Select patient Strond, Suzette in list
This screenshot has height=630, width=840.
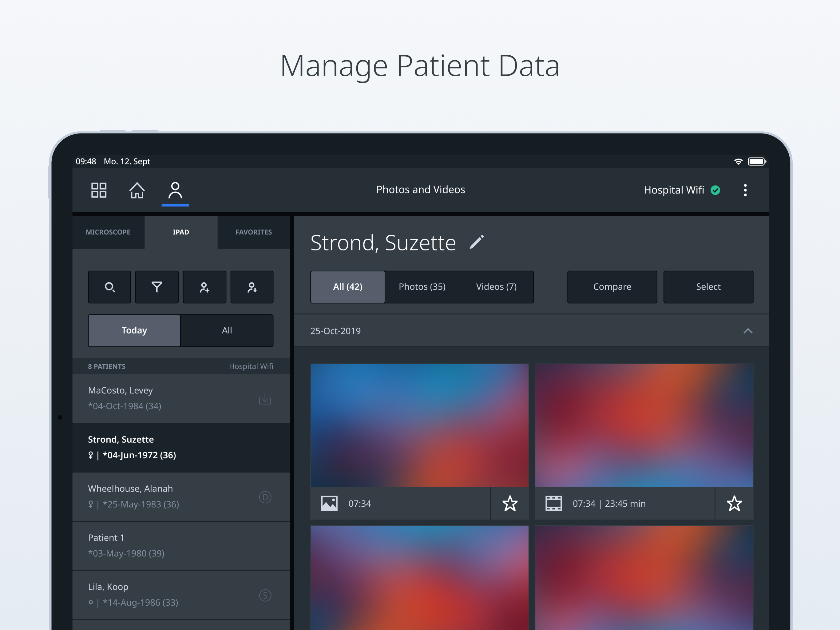[181, 448]
